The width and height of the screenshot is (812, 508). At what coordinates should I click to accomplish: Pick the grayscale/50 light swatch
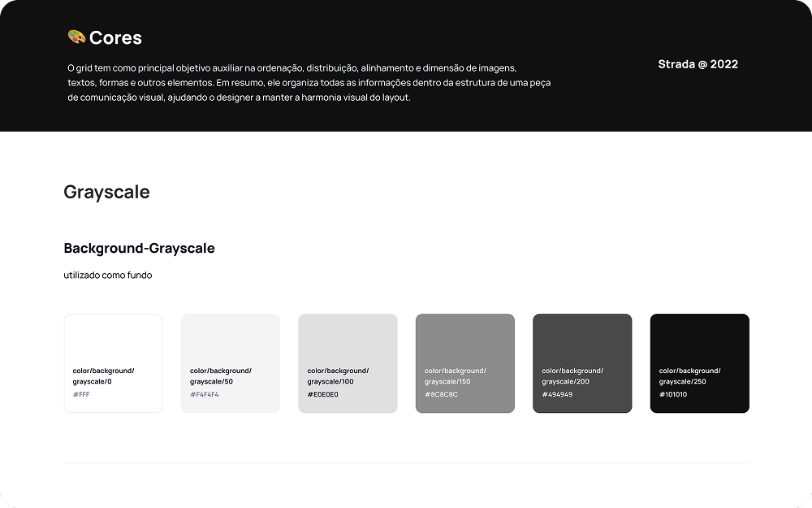point(231,363)
